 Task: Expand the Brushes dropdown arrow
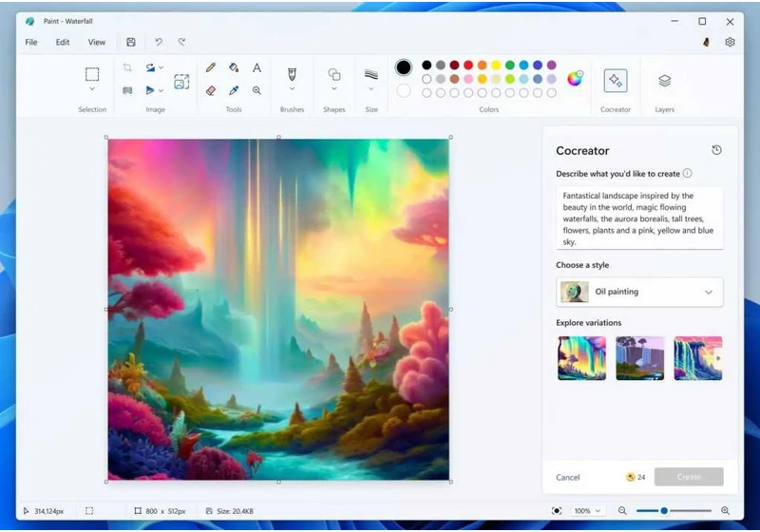pos(292,88)
